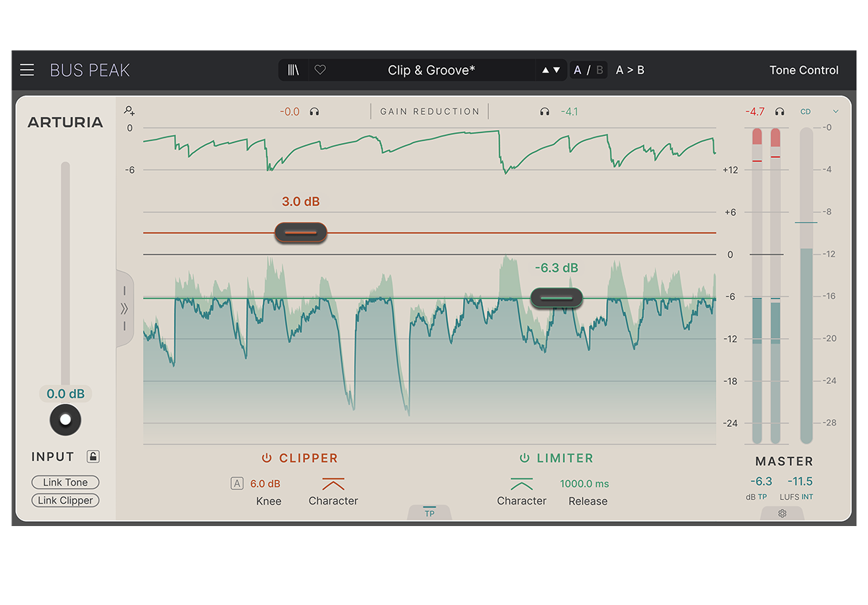
Task: Click the clipper gain reduction headphone icon
Action: click(x=314, y=112)
